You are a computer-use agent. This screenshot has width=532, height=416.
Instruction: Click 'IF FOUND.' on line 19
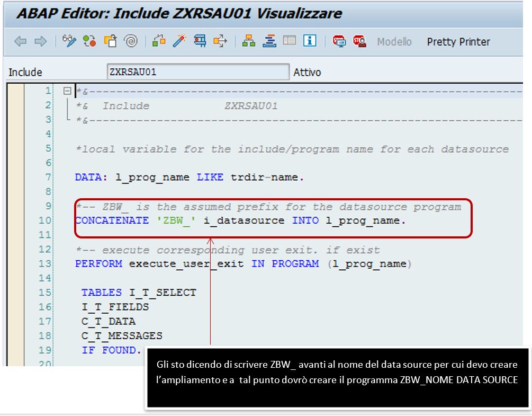111,350
